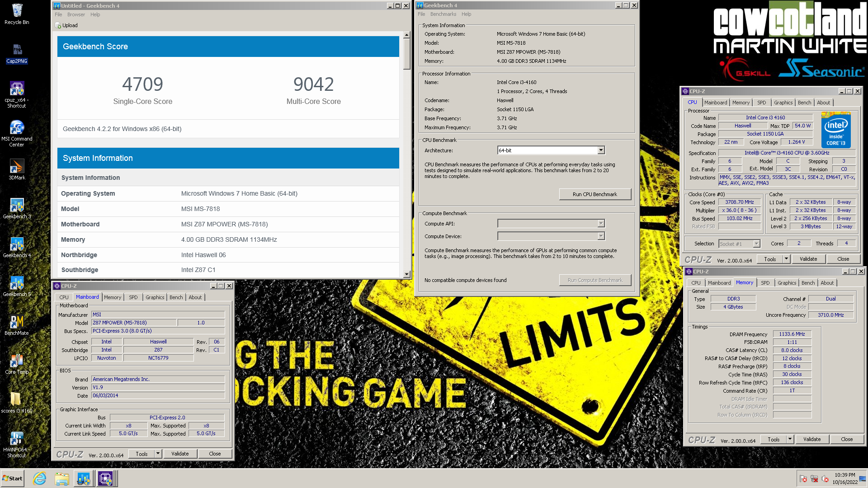Click Run CPU Benchmark button
This screenshot has height=488, width=868.
click(595, 194)
